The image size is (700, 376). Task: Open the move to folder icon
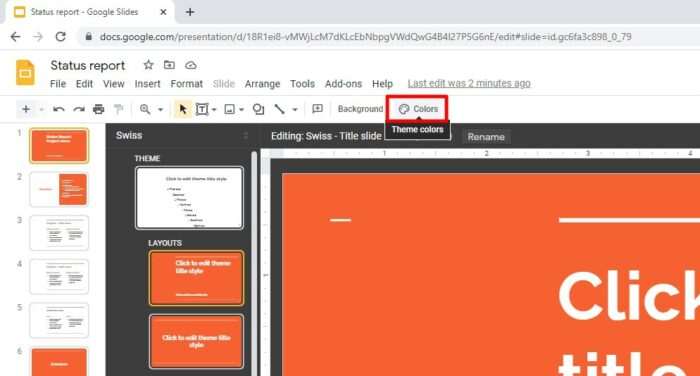[x=169, y=65]
